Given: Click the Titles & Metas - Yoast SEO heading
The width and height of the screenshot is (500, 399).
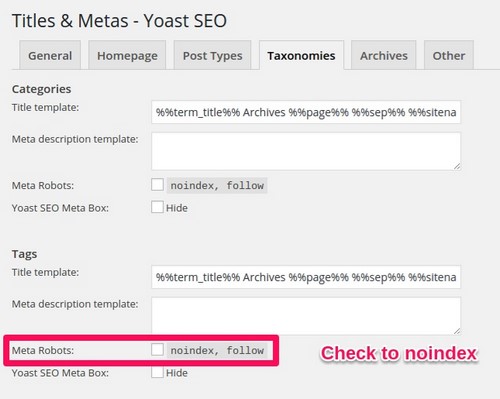Looking at the screenshot, I should [119, 21].
